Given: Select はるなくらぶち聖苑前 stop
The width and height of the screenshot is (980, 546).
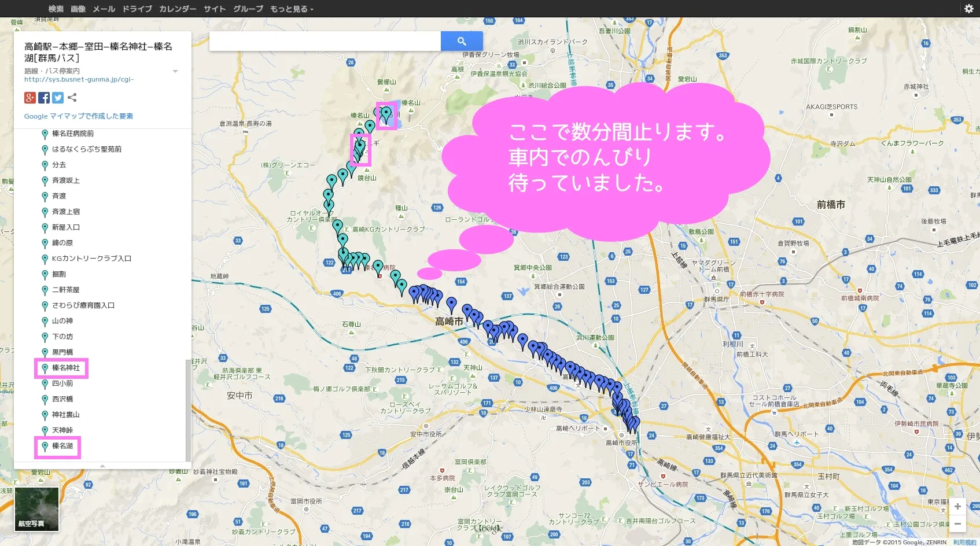Looking at the screenshot, I should (87, 149).
